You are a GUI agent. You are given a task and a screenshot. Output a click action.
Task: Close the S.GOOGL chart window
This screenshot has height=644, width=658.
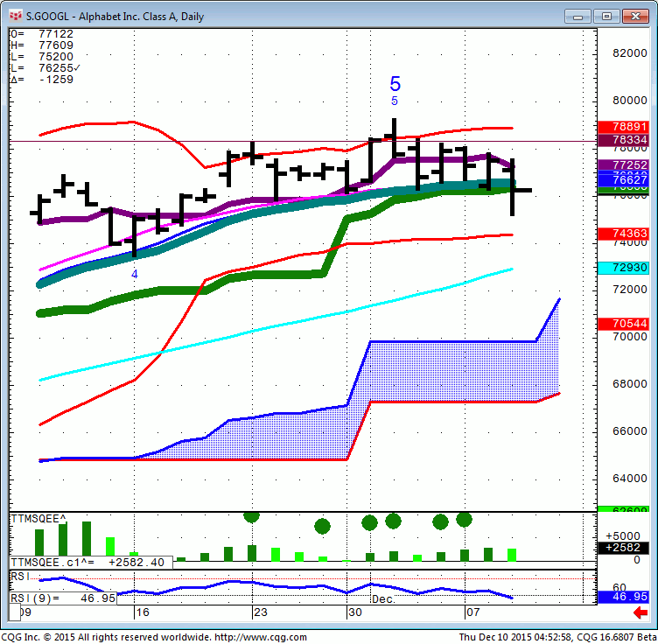click(635, 17)
